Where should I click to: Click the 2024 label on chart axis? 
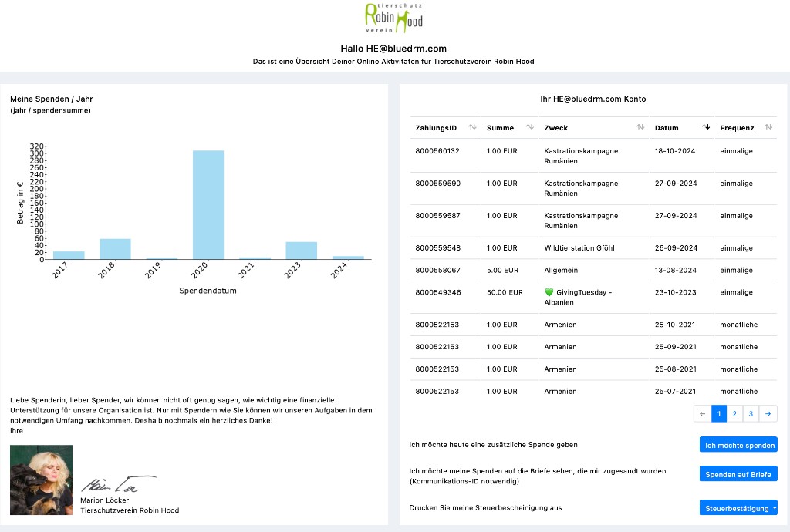coord(339,271)
